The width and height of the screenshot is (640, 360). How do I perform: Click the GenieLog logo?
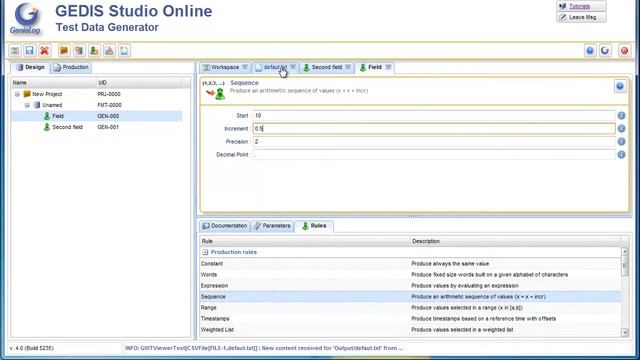(26, 19)
